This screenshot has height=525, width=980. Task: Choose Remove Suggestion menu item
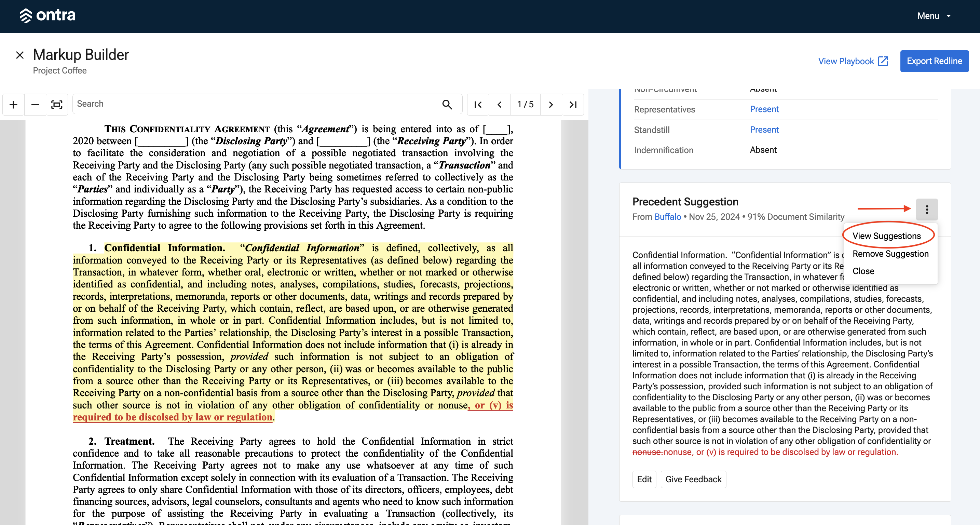(890, 254)
